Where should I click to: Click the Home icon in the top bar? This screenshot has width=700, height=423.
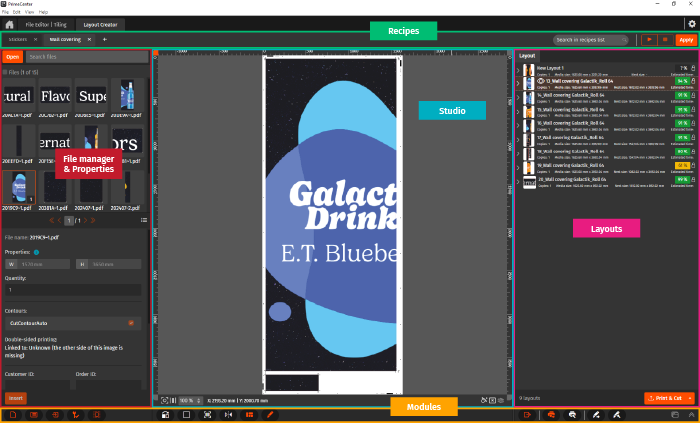tap(9, 23)
